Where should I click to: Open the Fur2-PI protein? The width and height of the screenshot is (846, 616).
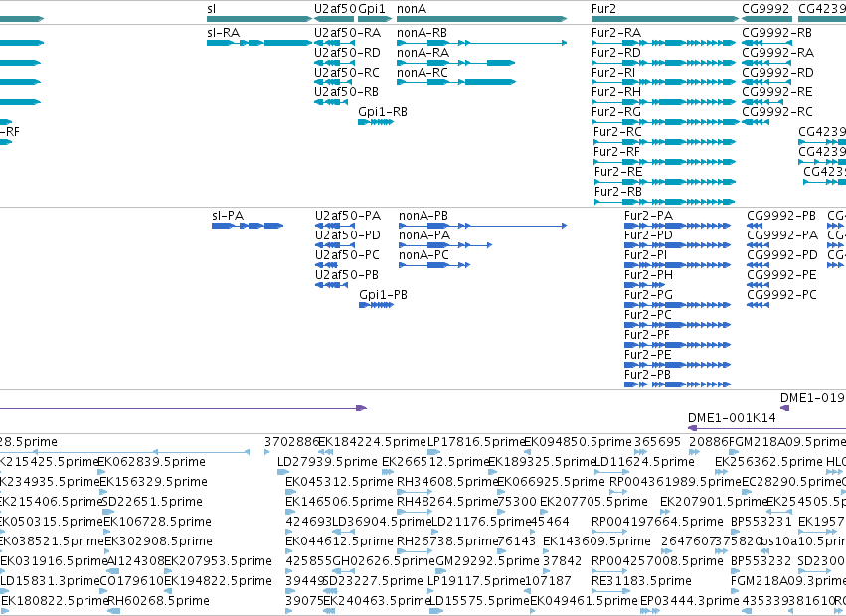point(646,255)
